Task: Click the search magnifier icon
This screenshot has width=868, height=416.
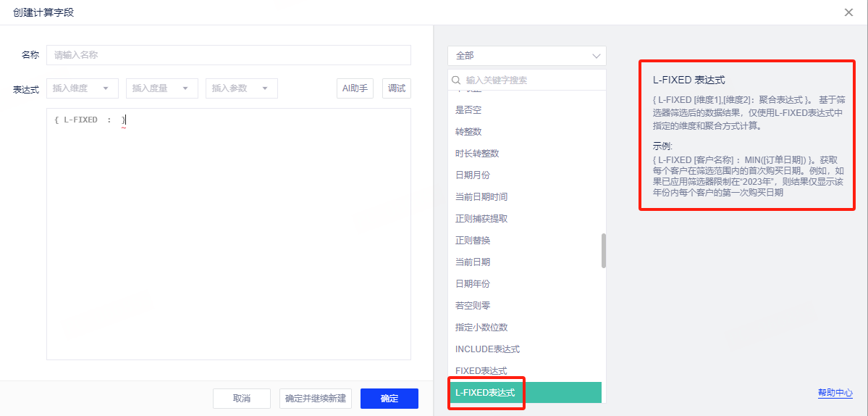Action: [x=456, y=80]
